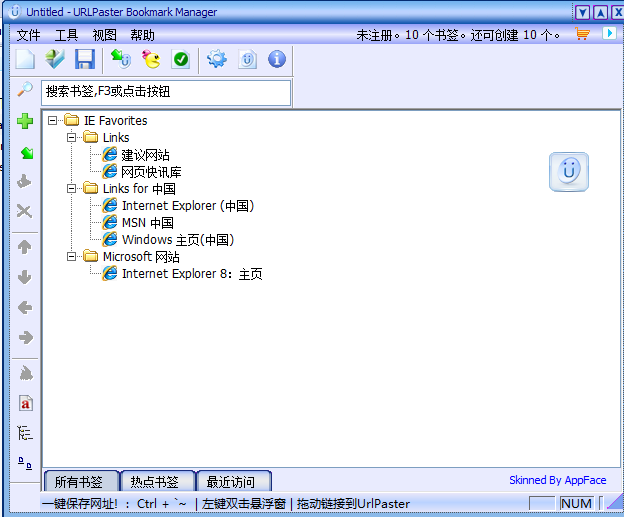Switch to the 所有书签 tab

pyautogui.click(x=81, y=482)
